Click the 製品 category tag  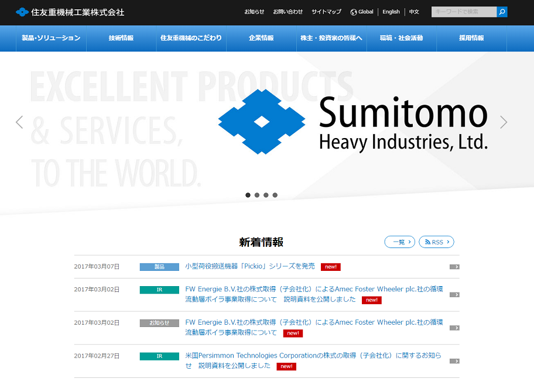(159, 267)
